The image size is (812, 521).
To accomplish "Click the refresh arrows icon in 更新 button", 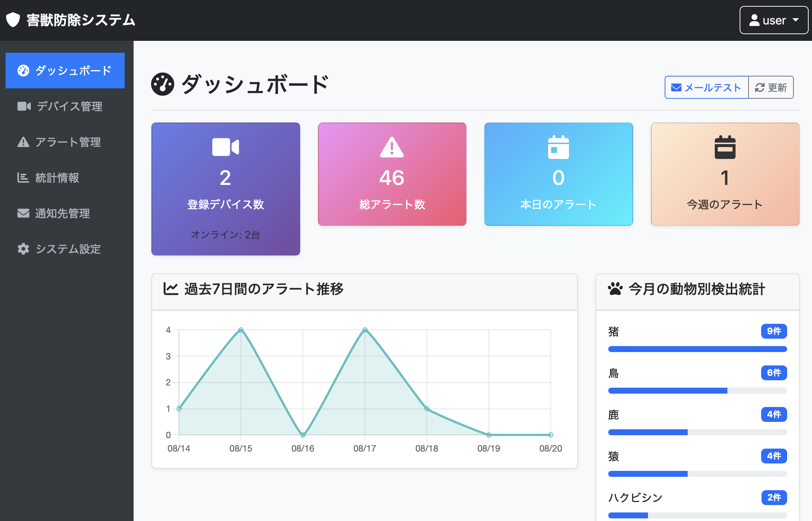I will pyautogui.click(x=760, y=88).
